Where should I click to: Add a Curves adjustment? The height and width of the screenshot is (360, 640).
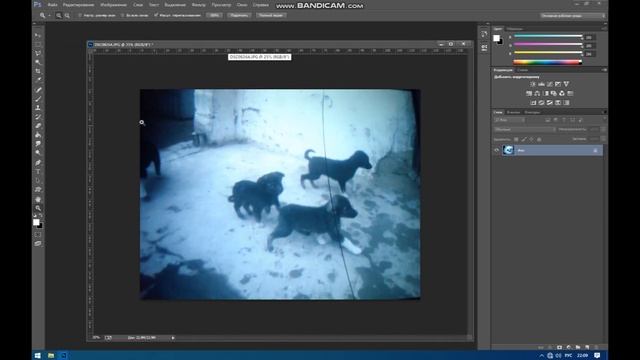click(549, 84)
